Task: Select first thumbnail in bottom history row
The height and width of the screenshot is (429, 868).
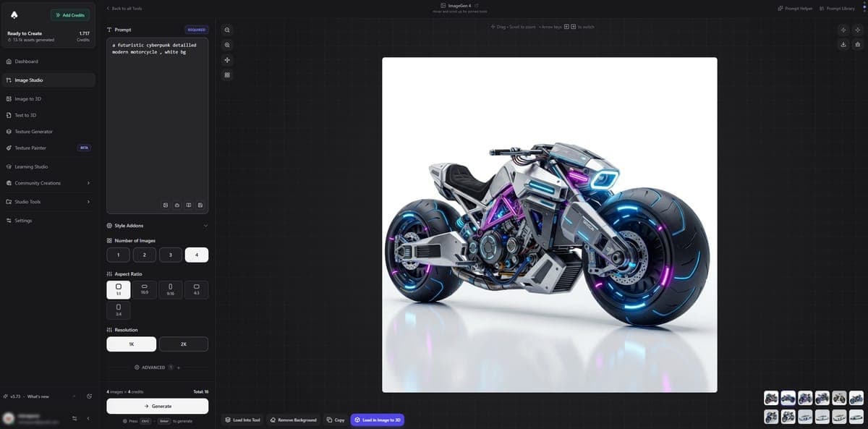Action: click(771, 417)
